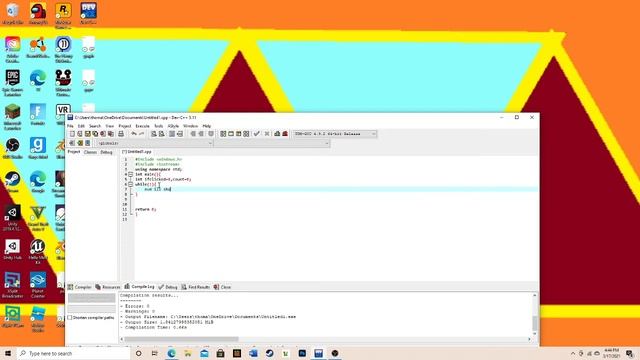This screenshot has width=640, height=360.
Task: Switch to the Classes side panel tab
Action: [x=90, y=152]
